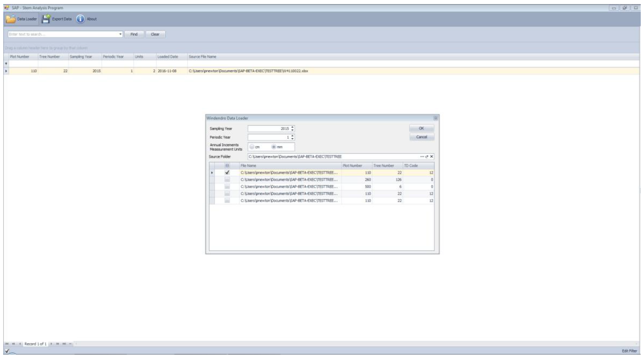Decrease Periodic Year with down spinner
Image resolution: width=644 pixels, height=358 pixels.
point(293,139)
